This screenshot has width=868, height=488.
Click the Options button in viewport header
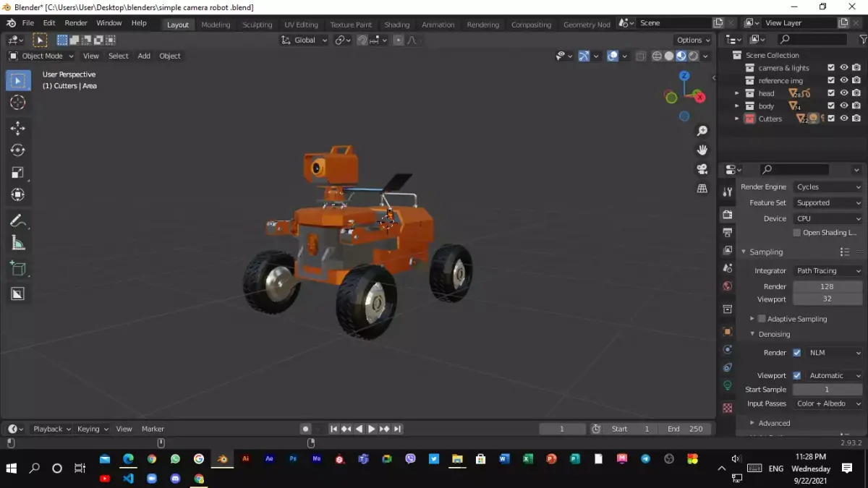pos(693,40)
